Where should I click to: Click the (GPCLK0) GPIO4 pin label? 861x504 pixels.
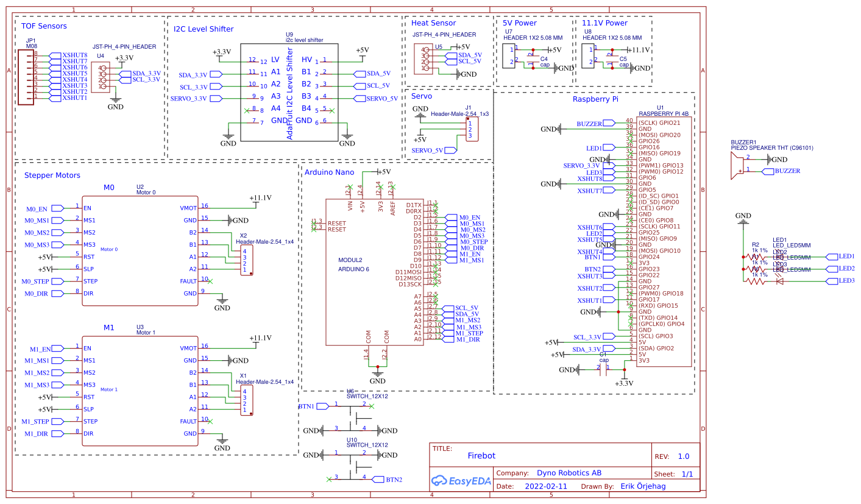tap(661, 324)
